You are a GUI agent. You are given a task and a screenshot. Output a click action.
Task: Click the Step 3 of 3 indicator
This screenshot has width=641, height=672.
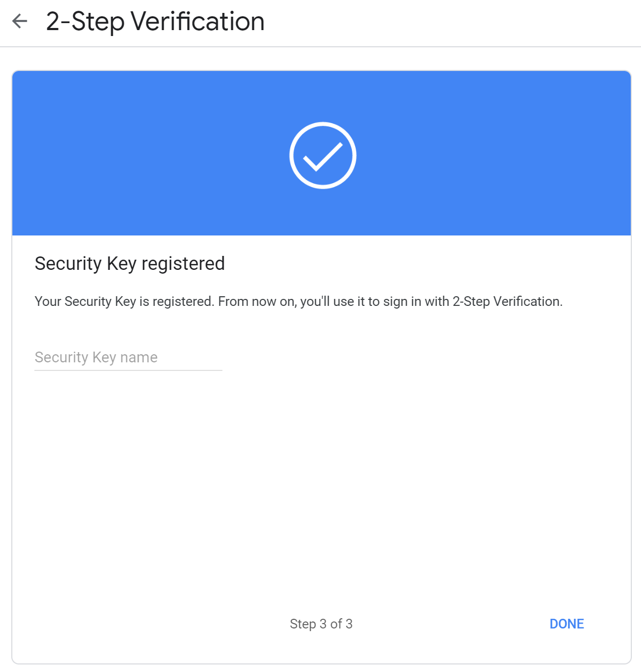(x=321, y=624)
